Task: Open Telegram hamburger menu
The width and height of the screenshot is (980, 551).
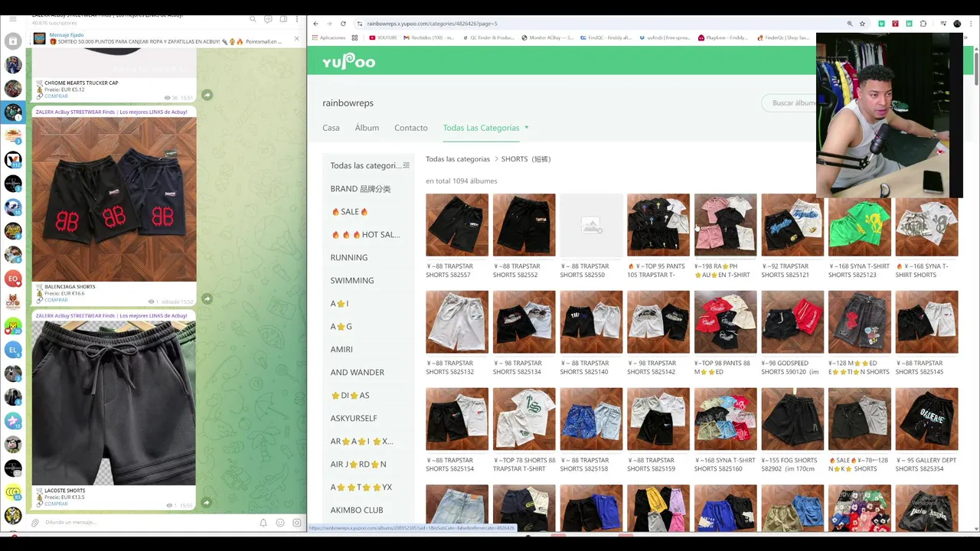Action: 13,18
